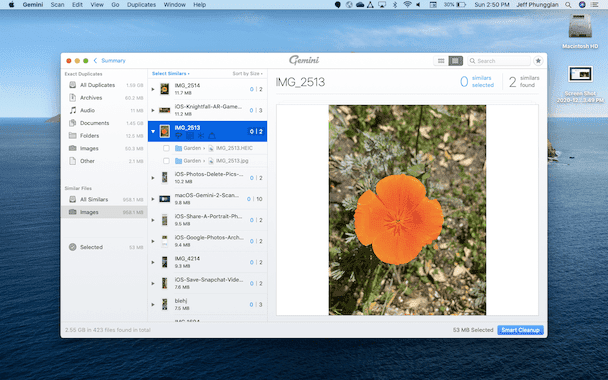Click the clock Sun 2:50 PM

tap(492, 5)
